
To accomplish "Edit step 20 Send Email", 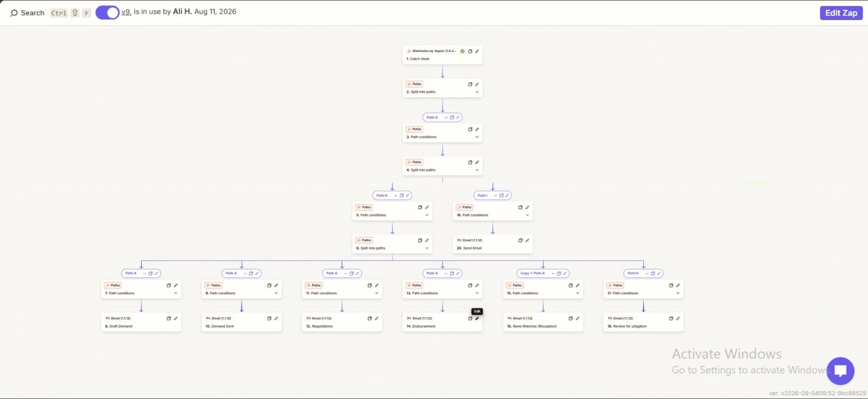I will tap(527, 240).
